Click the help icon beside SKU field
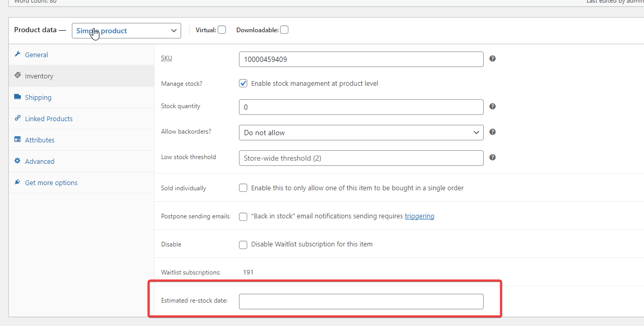644x326 pixels. tap(493, 59)
